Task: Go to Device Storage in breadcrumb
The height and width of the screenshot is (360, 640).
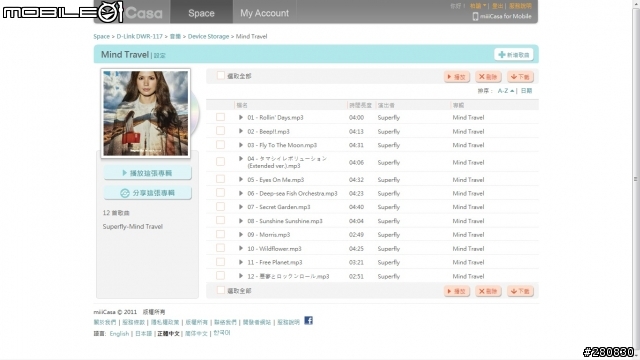Action: (208, 36)
